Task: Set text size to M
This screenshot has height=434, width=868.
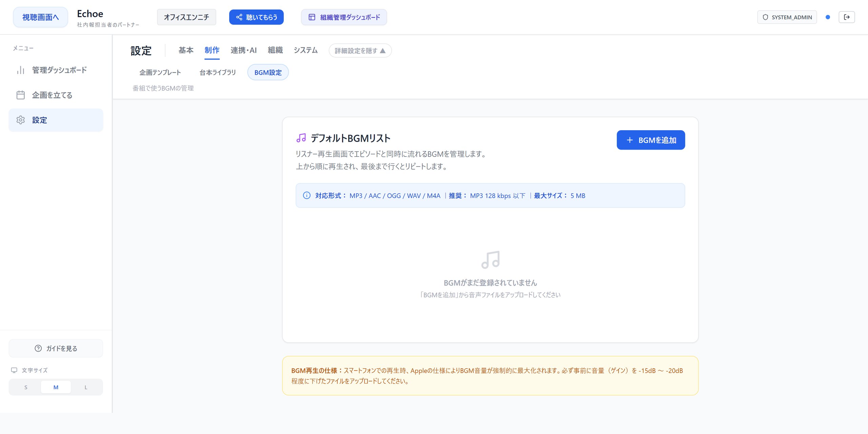Action: pyautogui.click(x=56, y=387)
